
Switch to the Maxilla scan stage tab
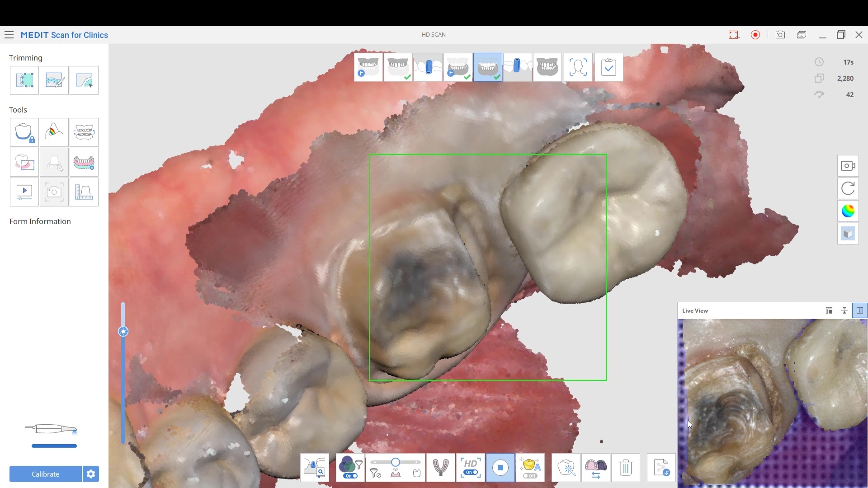[x=398, y=67]
